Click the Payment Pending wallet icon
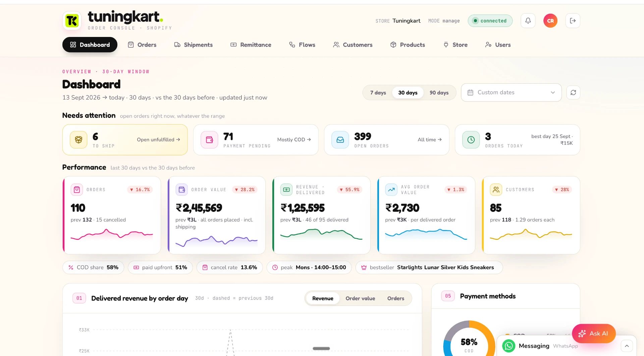The width and height of the screenshot is (644, 356). (x=209, y=140)
